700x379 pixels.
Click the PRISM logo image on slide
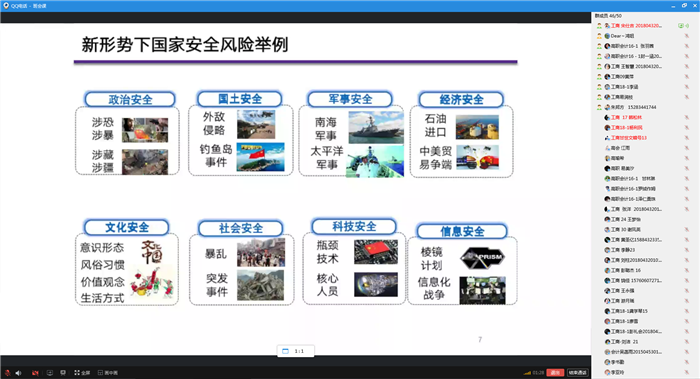click(482, 258)
